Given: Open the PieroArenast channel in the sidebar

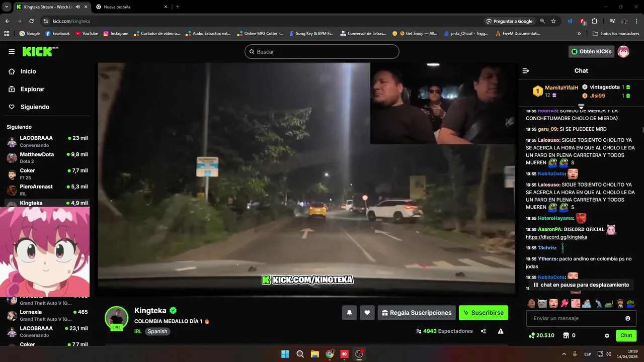Looking at the screenshot, I should click(47, 190).
